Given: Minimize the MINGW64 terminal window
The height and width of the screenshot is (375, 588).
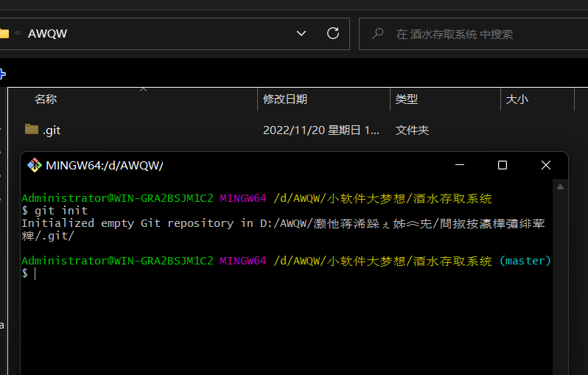Looking at the screenshot, I should coord(460,165).
